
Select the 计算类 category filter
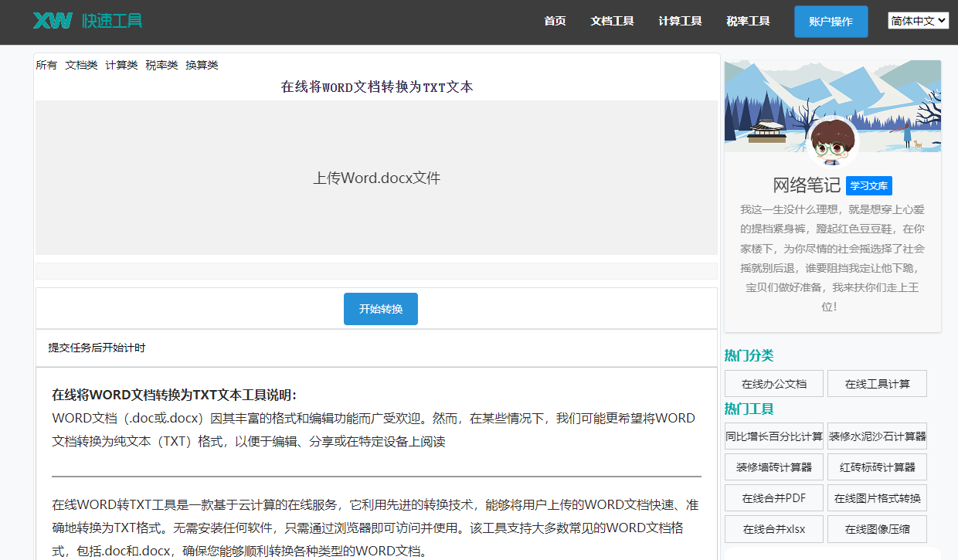[x=121, y=65]
